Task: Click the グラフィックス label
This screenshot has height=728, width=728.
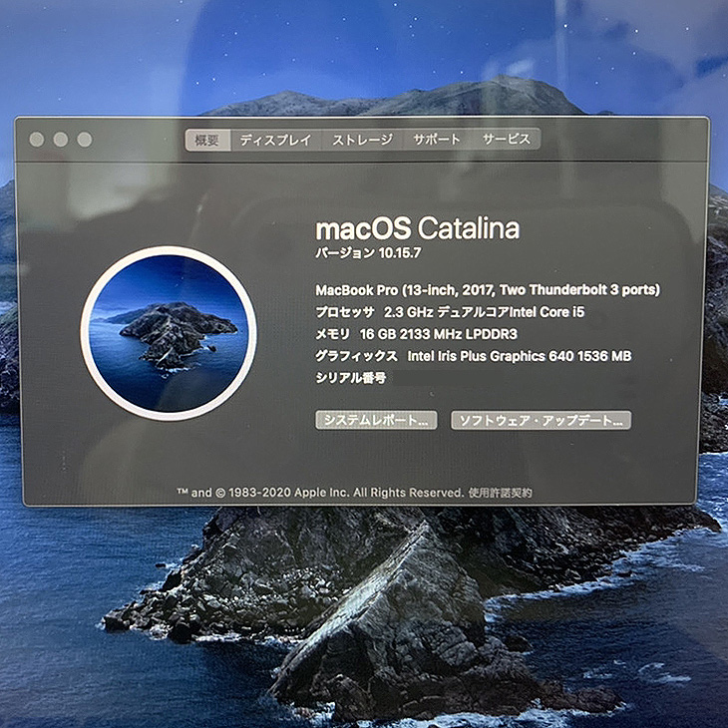Action: click(x=356, y=356)
